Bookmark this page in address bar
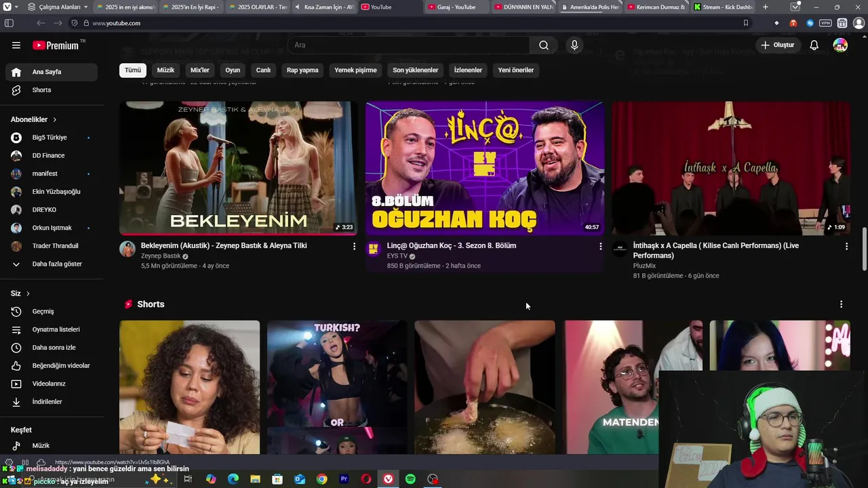 point(746,23)
